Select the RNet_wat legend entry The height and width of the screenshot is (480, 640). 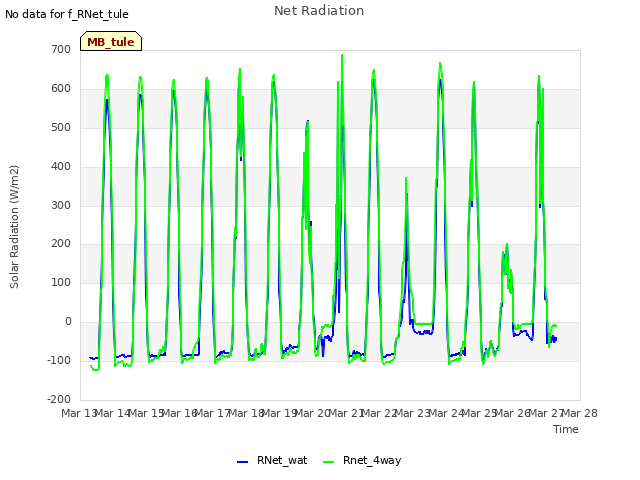[272, 460]
